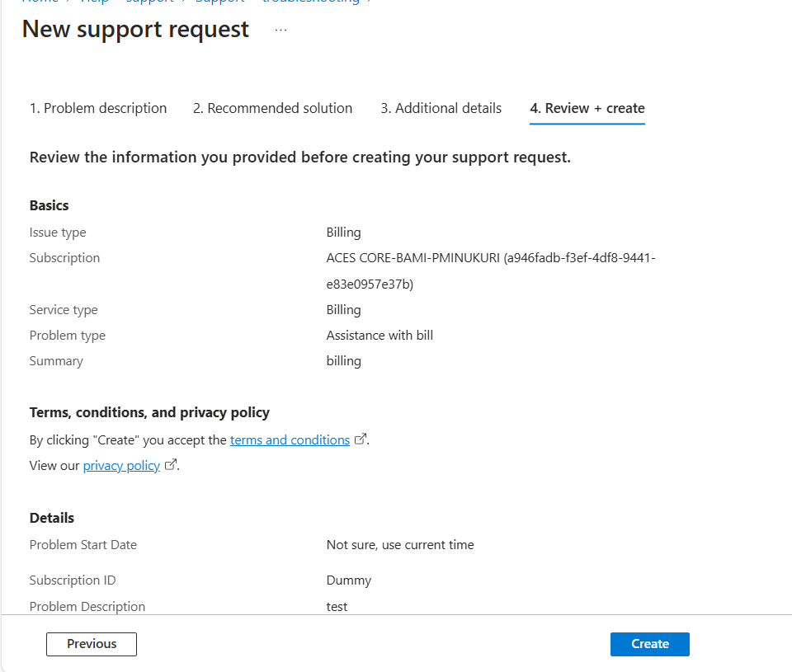Open the terms and conditions link
The height and width of the screenshot is (672, 792).
(290, 440)
